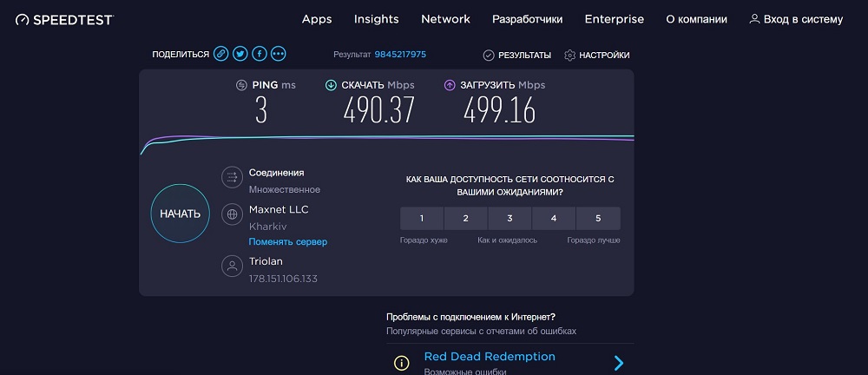Click the user icon next to Triolan
This screenshot has width=868, height=375.
pos(232,266)
